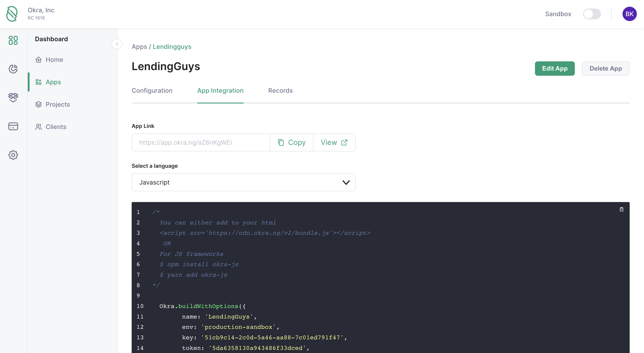The image size is (644, 353).
Task: Click the stacked layers icon in rail
Action: pyautogui.click(x=13, y=97)
